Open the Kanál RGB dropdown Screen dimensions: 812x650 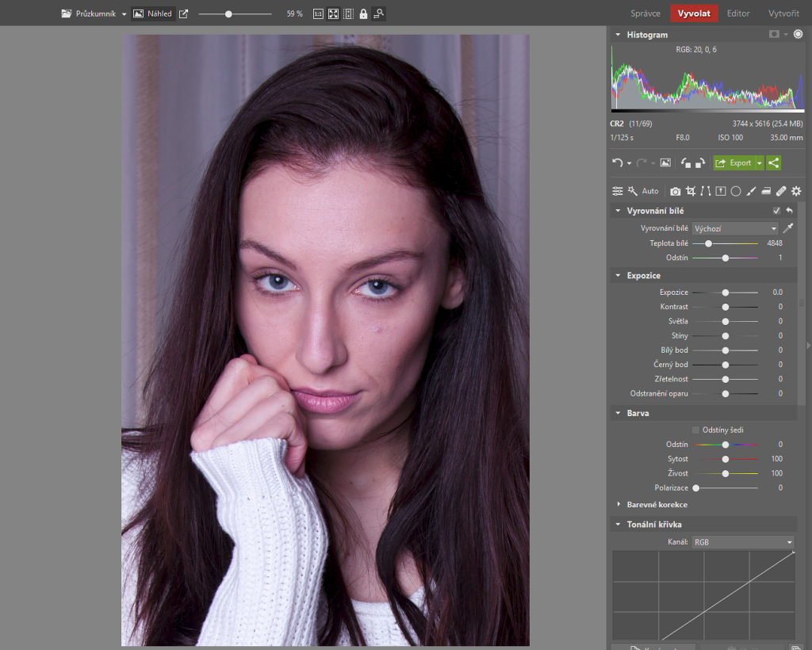coord(742,542)
